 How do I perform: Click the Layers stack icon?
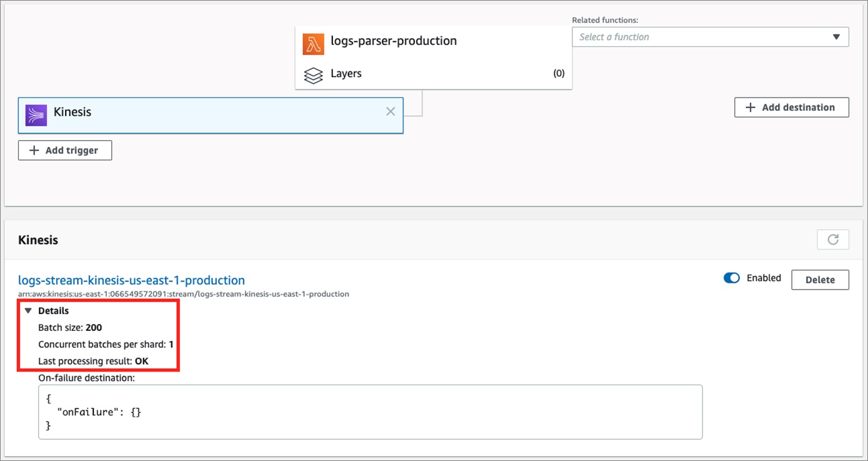click(x=313, y=76)
